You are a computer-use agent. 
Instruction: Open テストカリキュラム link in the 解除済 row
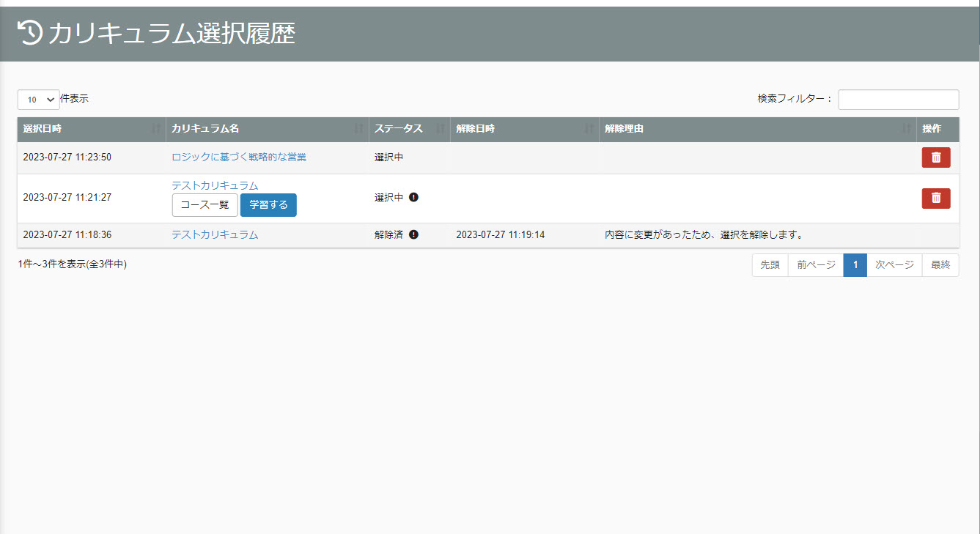pyautogui.click(x=215, y=235)
